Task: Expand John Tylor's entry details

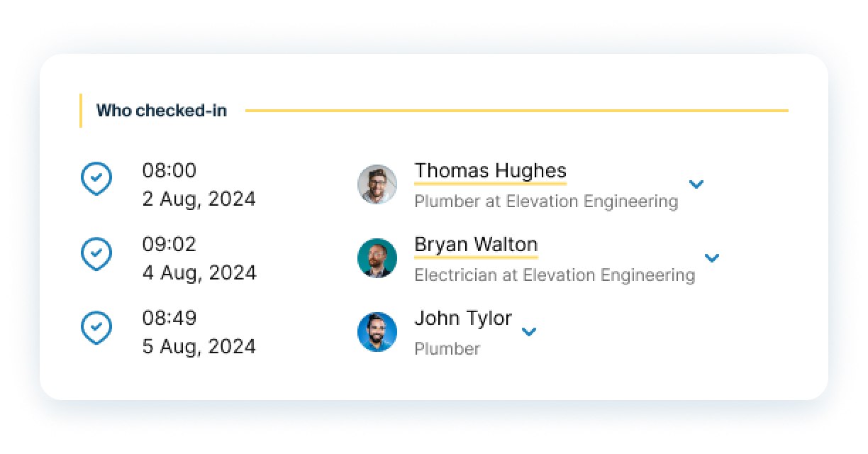Action: point(529,331)
